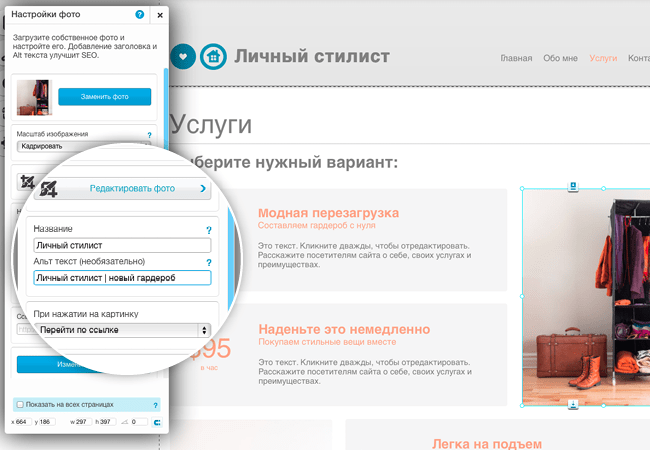Click the left middle resize handle of the photo
This screenshot has width=650, height=450.
(522, 296)
